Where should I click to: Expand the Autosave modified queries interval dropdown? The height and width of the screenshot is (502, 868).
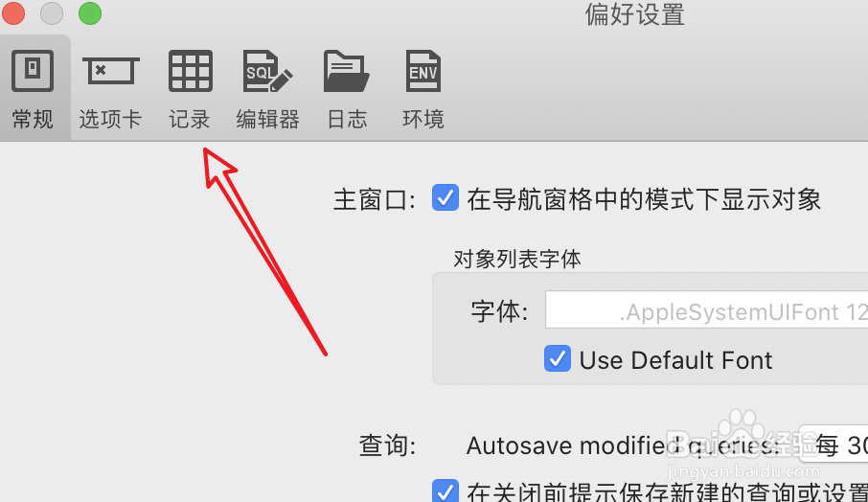tap(834, 445)
